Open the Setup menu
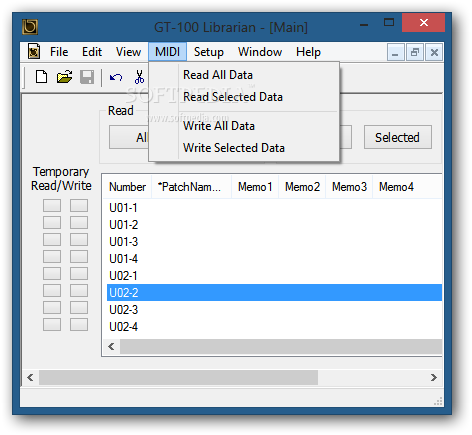 coord(209,52)
